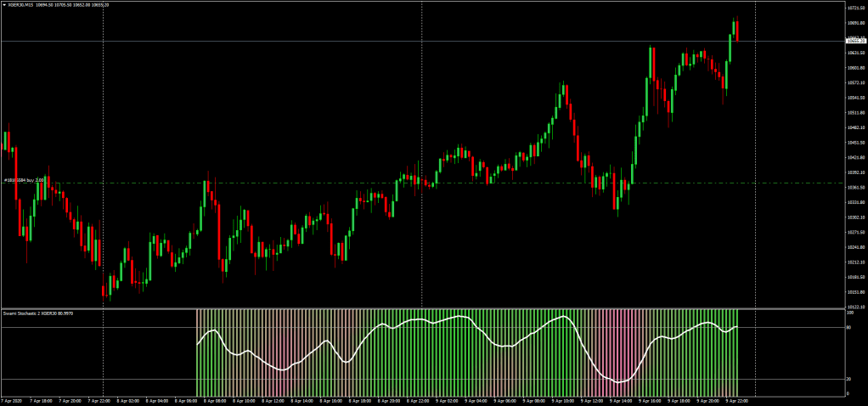Click level 80 on the indicator scale
Image resolution: width=868 pixels, height=406 pixels.
click(x=848, y=328)
